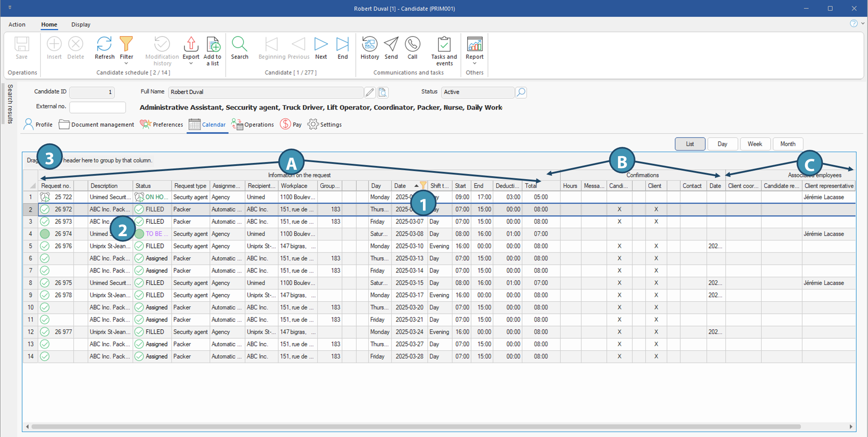Switch calendar to Month view
Image resolution: width=868 pixels, height=437 pixels.
pyautogui.click(x=788, y=144)
